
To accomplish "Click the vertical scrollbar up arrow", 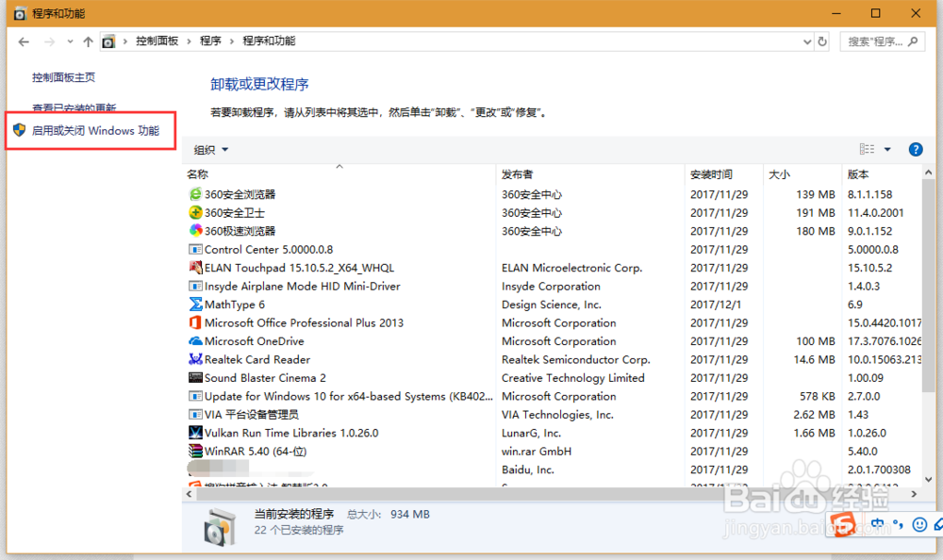I will pos(928,173).
